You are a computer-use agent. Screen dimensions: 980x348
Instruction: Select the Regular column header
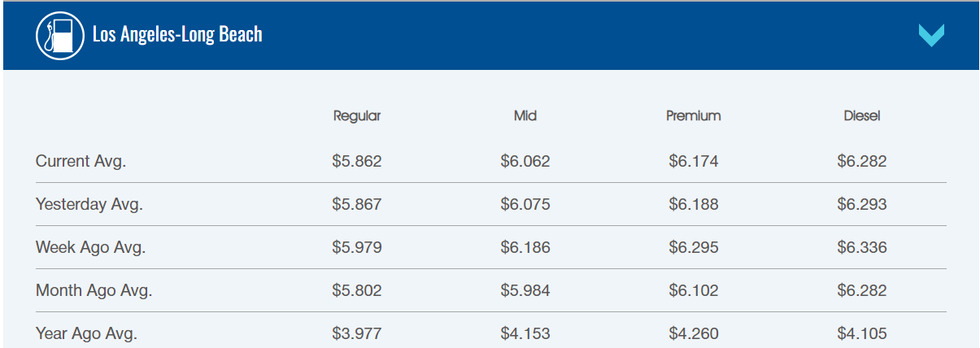point(357,116)
